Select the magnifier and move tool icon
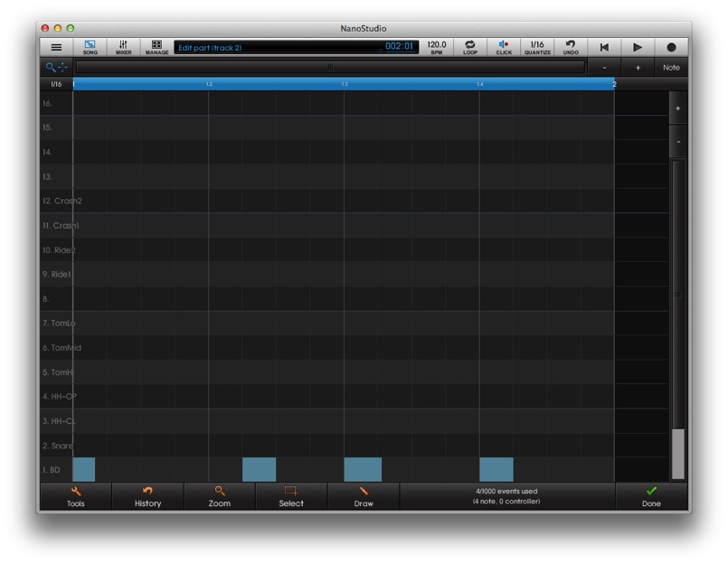Image resolution: width=728 pixels, height=564 pixels. click(x=56, y=67)
